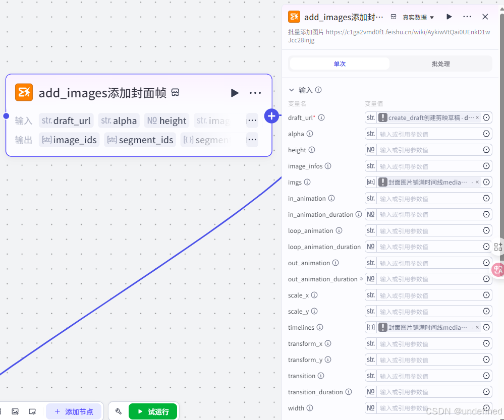This screenshot has width=504, height=420.
Task: Open more options on canvas node card
Action: (255, 93)
